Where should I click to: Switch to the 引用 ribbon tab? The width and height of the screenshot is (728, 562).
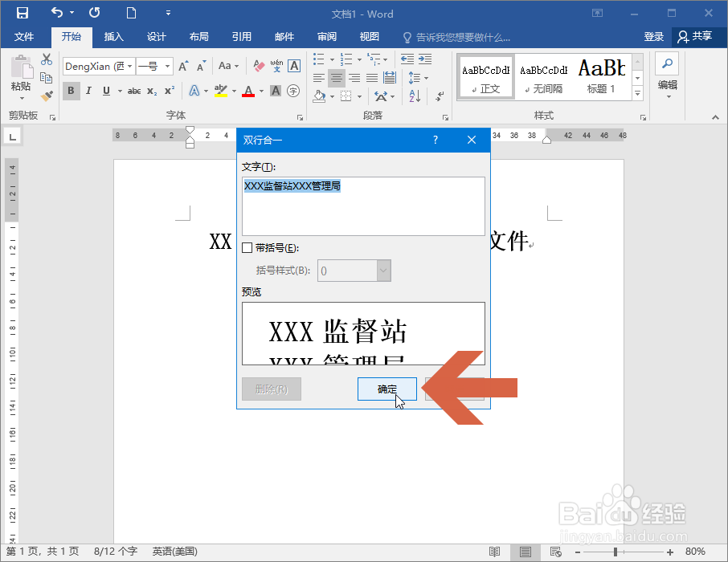241,37
